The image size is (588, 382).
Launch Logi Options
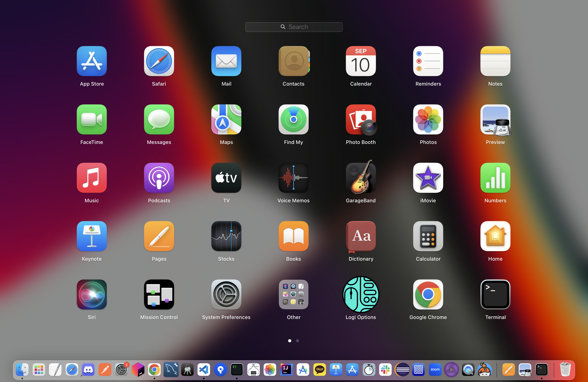pyautogui.click(x=361, y=294)
